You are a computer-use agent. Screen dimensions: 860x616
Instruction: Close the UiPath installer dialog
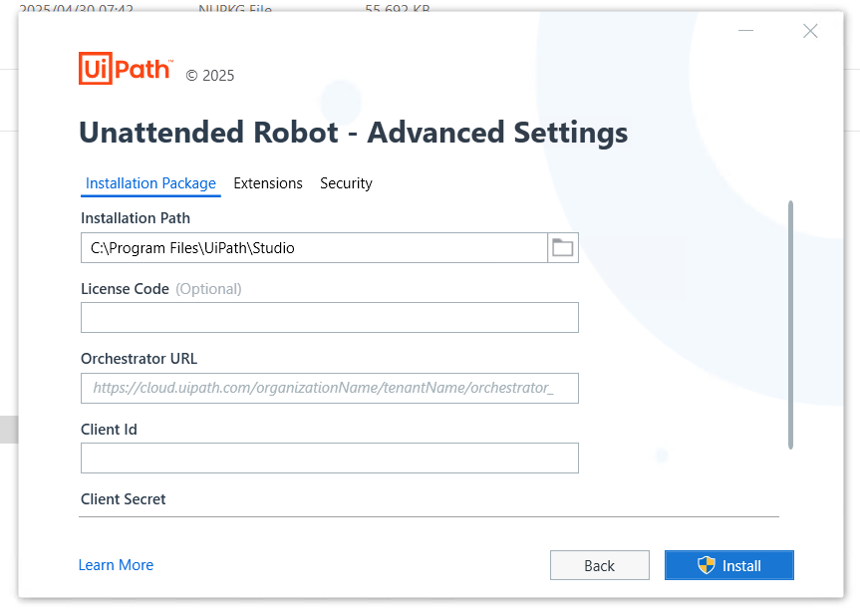pos(810,31)
